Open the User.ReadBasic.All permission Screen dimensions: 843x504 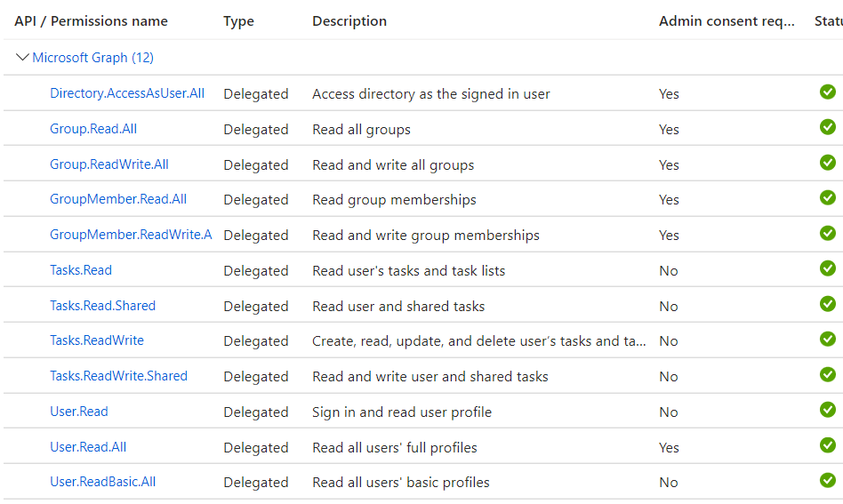click(102, 482)
